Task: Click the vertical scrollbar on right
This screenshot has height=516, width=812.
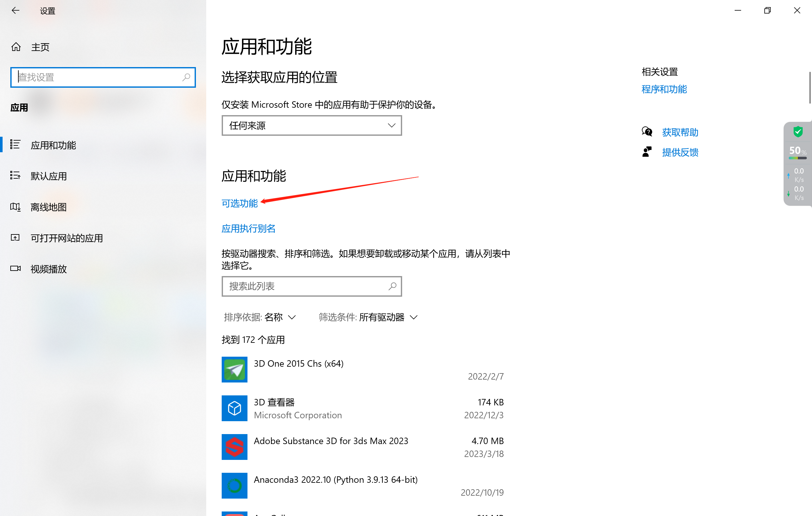Action: click(x=810, y=88)
